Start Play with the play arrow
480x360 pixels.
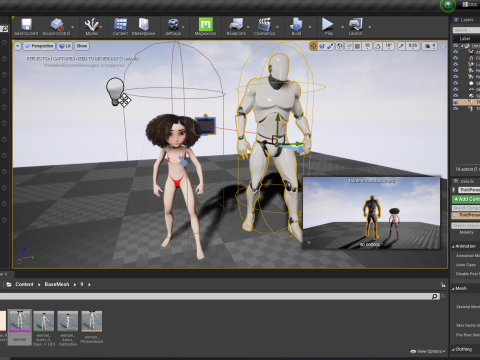tap(328, 27)
